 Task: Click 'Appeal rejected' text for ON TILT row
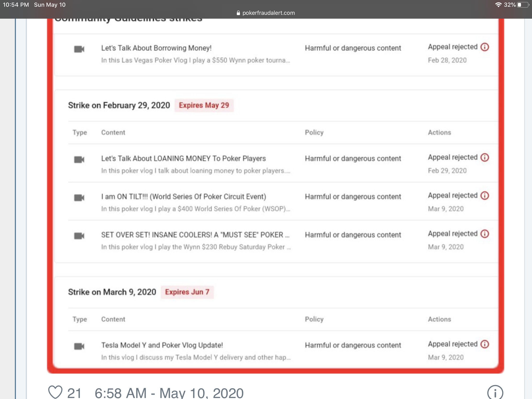point(453,195)
